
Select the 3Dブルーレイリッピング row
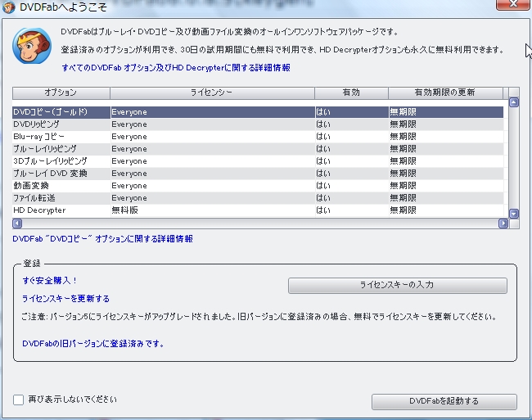tap(258, 161)
